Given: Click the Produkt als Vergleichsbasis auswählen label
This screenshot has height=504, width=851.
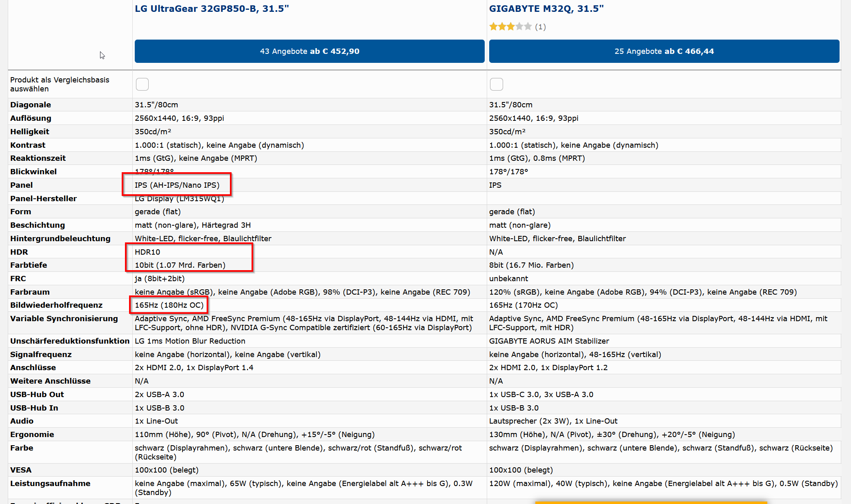Looking at the screenshot, I should pos(60,84).
